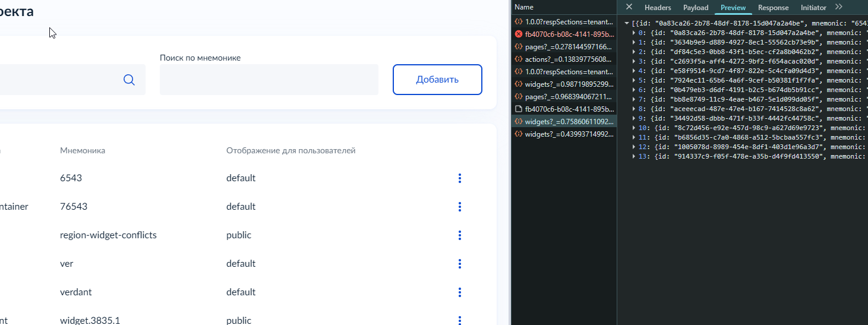Click the default value in verdant row

coord(241,292)
